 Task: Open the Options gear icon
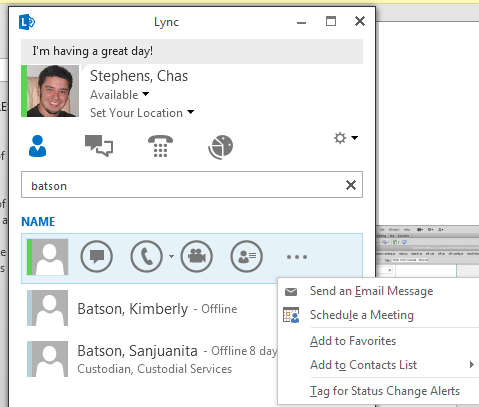coord(340,138)
